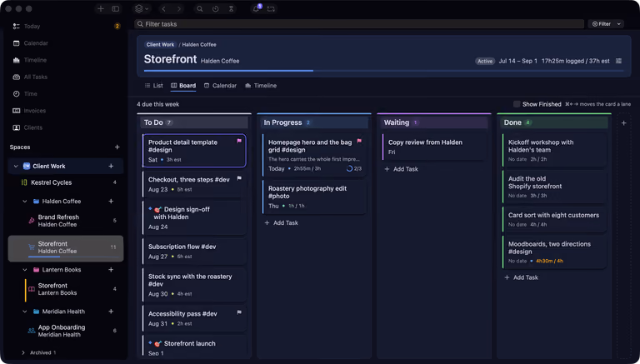Enable the Show Finished checkbox

pyautogui.click(x=517, y=104)
